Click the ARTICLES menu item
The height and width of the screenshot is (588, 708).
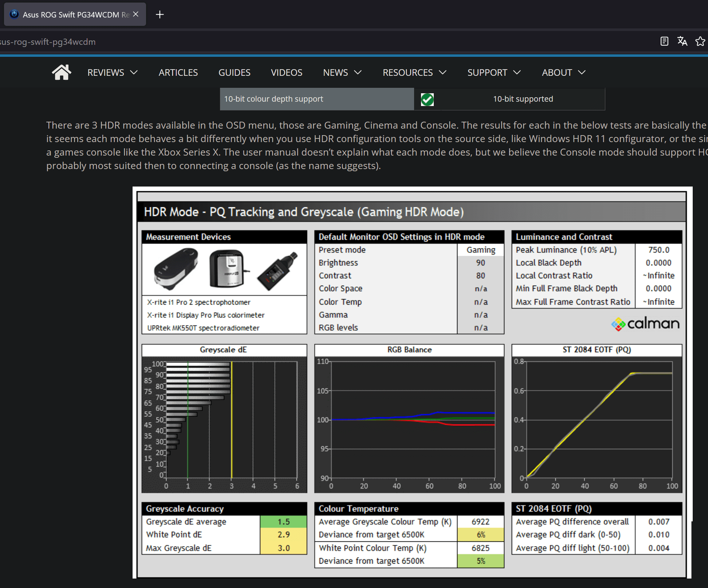click(x=178, y=72)
